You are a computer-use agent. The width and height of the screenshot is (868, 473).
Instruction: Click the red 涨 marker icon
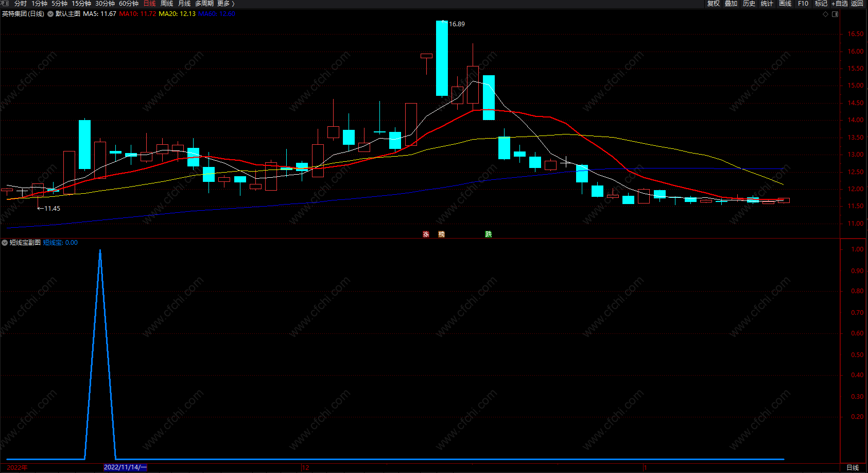pos(426,234)
